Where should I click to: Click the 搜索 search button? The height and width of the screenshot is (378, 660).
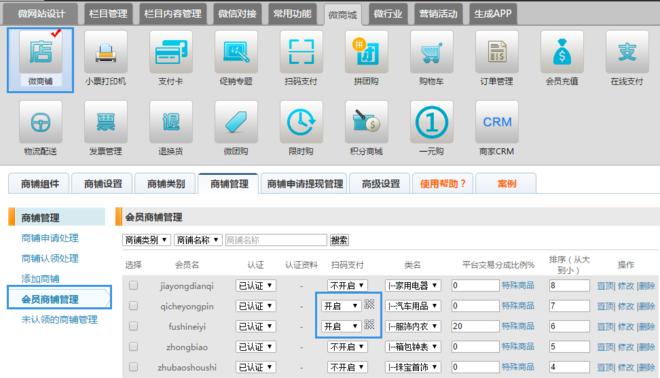tap(339, 240)
